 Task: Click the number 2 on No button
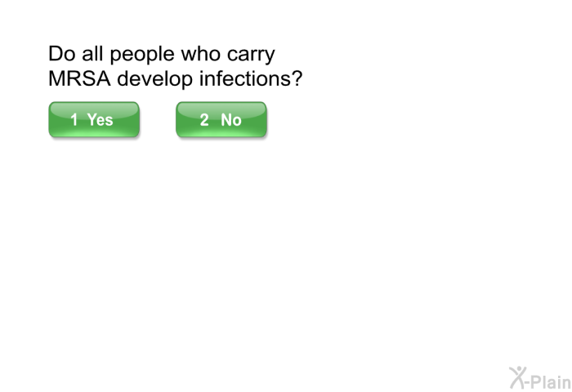pos(204,119)
